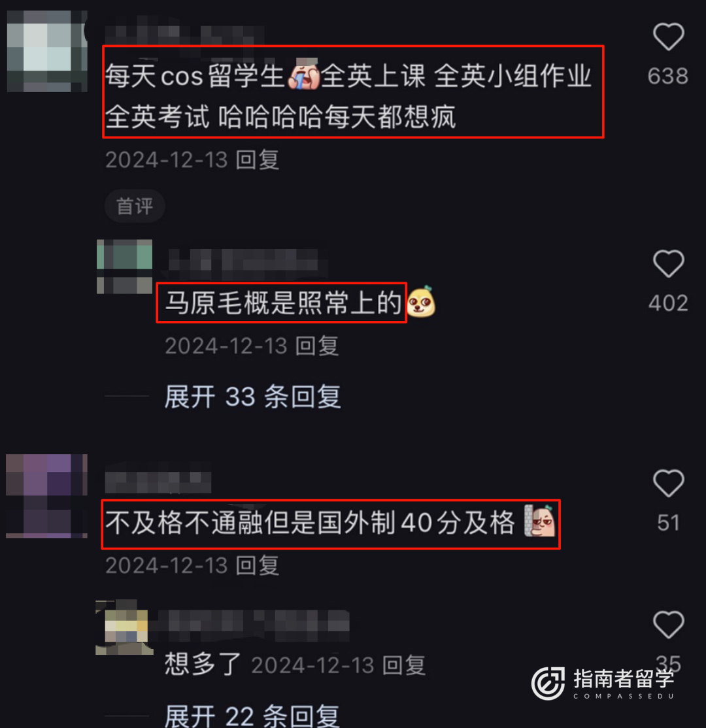Reply to the 马原毛概是照常上的 comment
Viewport: 706px width, 728px height.
[x=317, y=346]
